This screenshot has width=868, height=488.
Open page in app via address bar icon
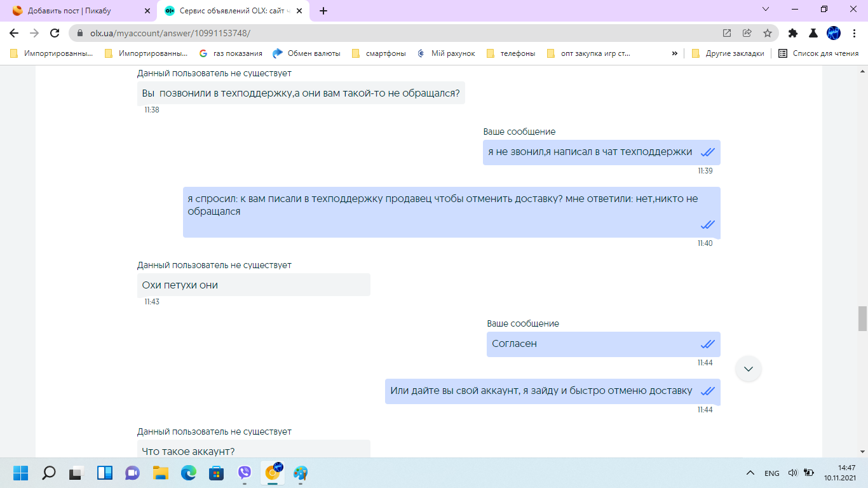click(x=727, y=33)
